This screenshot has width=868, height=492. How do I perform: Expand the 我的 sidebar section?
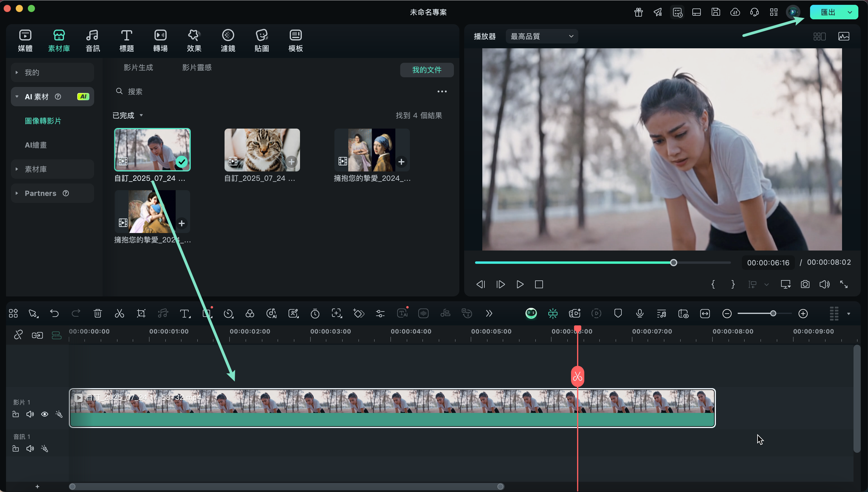pos(53,72)
